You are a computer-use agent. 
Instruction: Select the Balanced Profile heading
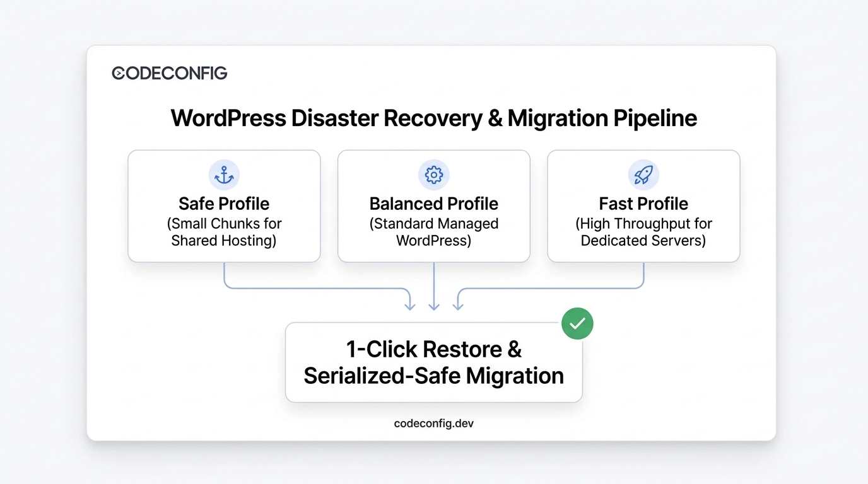(434, 204)
